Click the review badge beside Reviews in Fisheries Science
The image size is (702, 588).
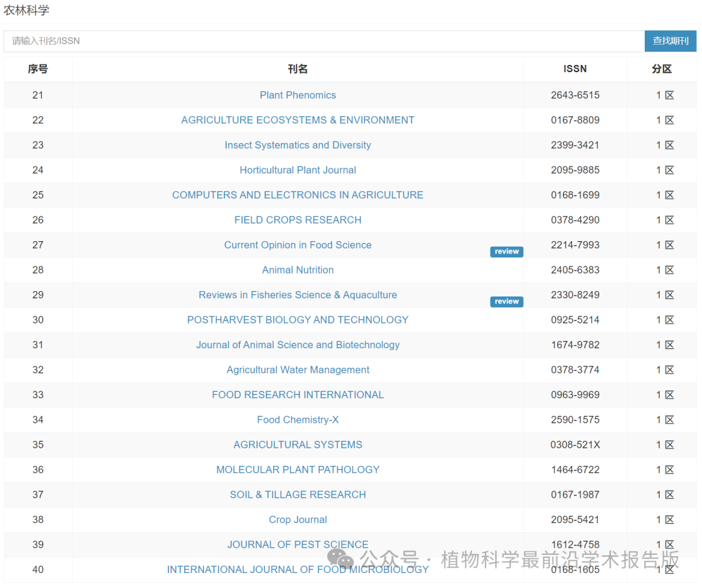(x=506, y=301)
